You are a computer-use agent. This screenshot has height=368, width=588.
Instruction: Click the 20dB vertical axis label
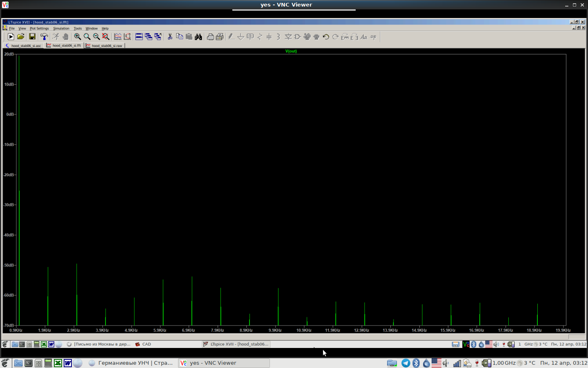9,54
